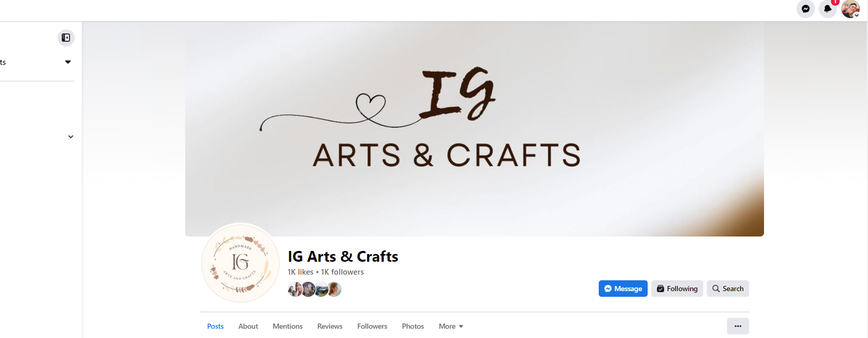Toggle the Following button for this page
The width and height of the screenshot is (868, 338).
(677, 289)
